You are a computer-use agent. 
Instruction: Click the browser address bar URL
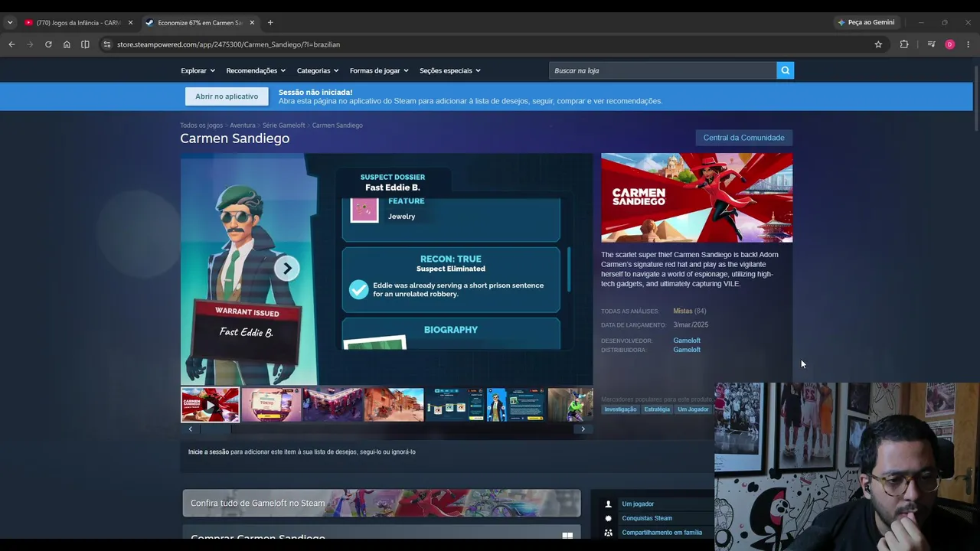click(x=228, y=44)
